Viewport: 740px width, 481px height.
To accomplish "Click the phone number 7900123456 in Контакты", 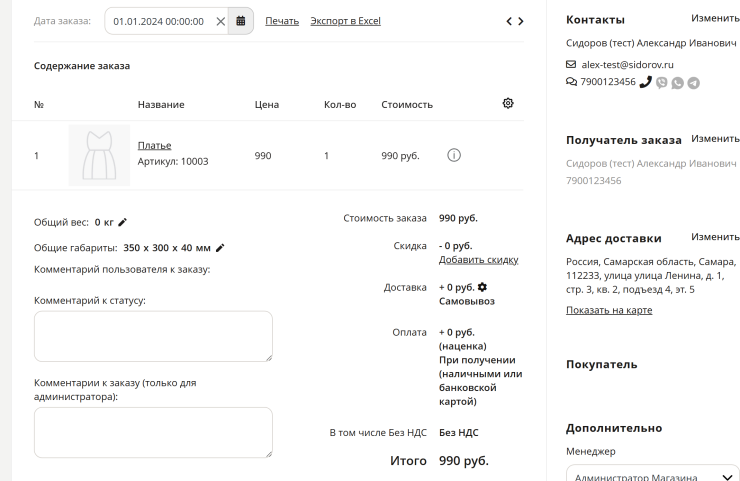I will 608,82.
